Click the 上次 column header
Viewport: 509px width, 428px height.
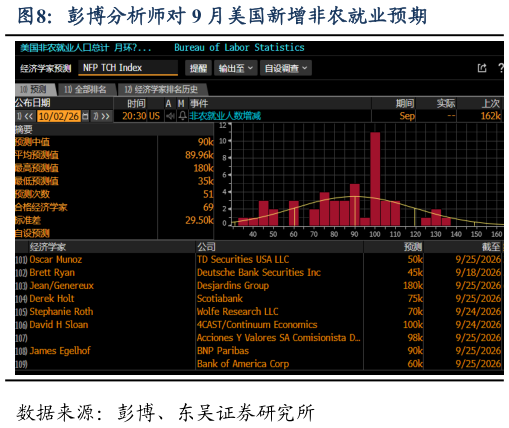coord(491,103)
